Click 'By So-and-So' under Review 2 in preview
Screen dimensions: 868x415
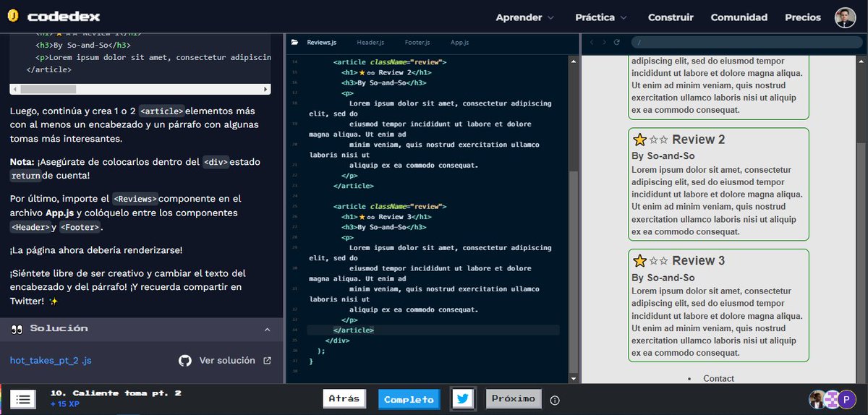(x=663, y=156)
